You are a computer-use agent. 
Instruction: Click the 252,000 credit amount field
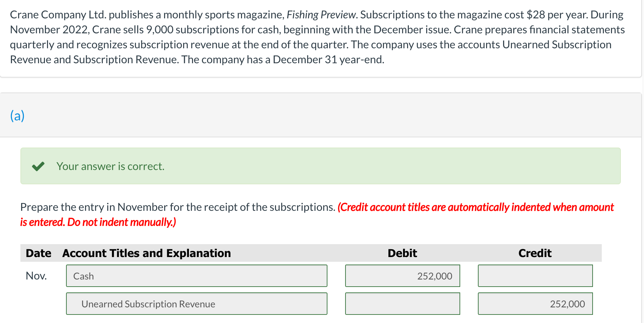535,304
